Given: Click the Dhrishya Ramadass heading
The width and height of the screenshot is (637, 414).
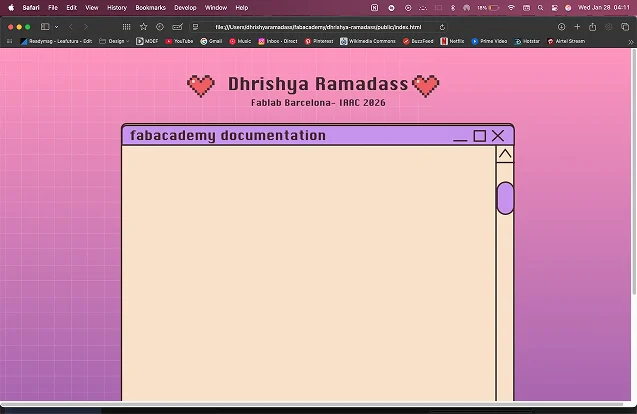Looking at the screenshot, I should click(318, 84).
